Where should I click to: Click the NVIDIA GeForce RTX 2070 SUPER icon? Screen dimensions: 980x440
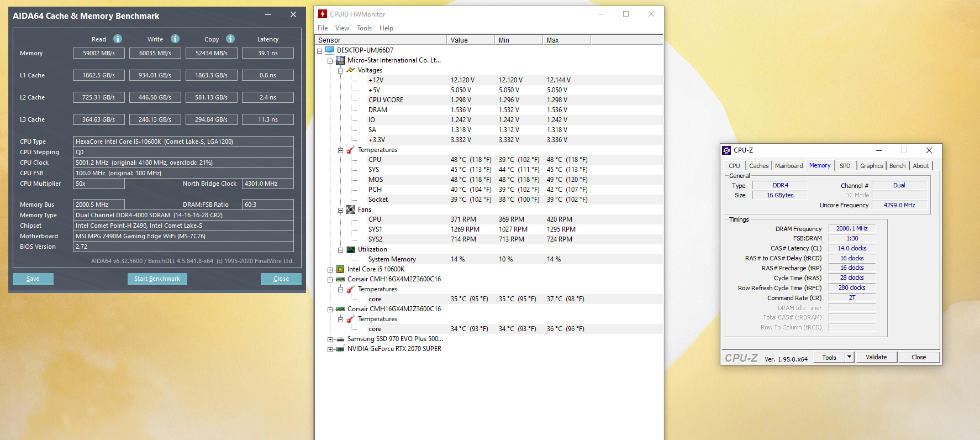[x=340, y=349]
